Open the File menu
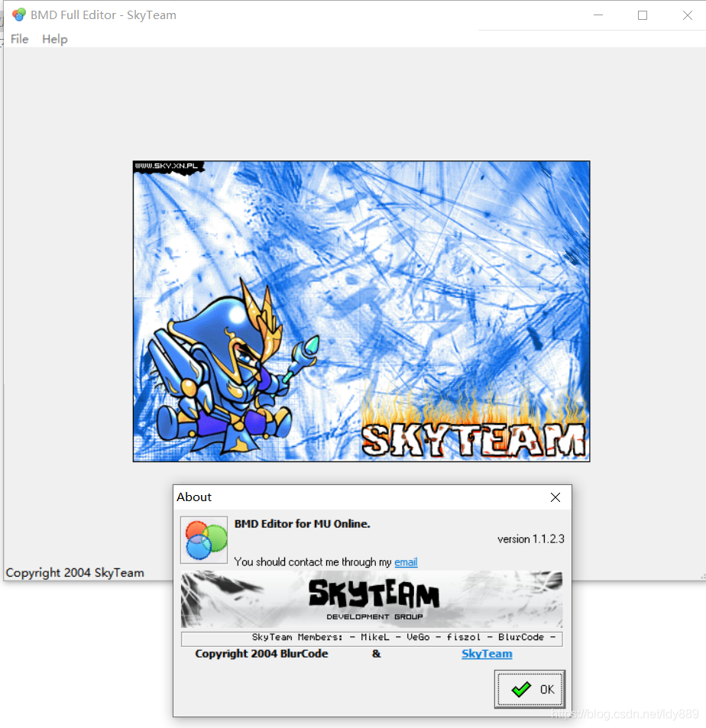Screen dimensions: 706x728 [x=20, y=39]
